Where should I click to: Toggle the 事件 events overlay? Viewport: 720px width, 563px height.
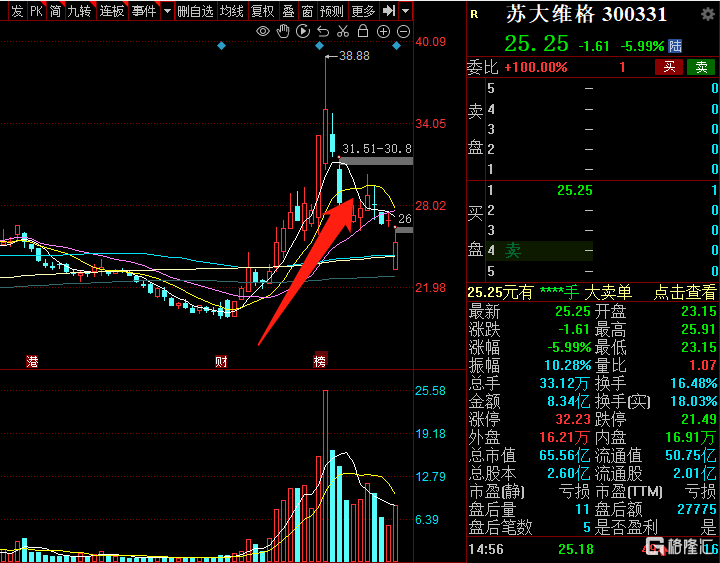click(x=144, y=11)
